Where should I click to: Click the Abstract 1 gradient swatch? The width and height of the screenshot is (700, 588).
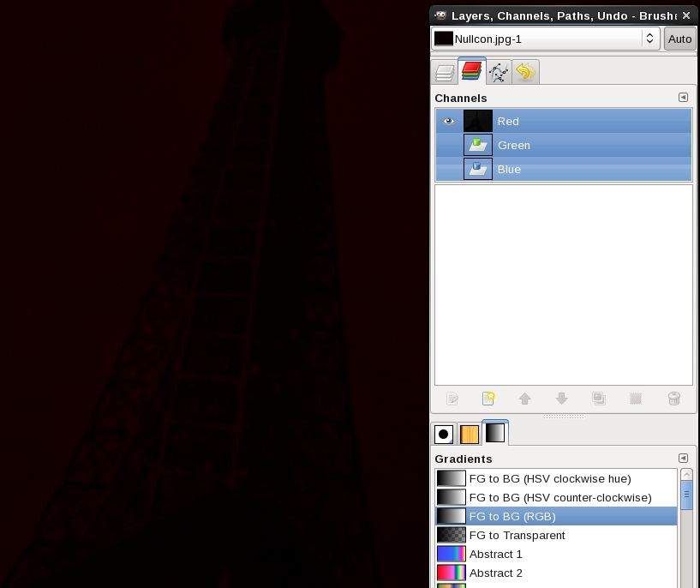(x=452, y=554)
